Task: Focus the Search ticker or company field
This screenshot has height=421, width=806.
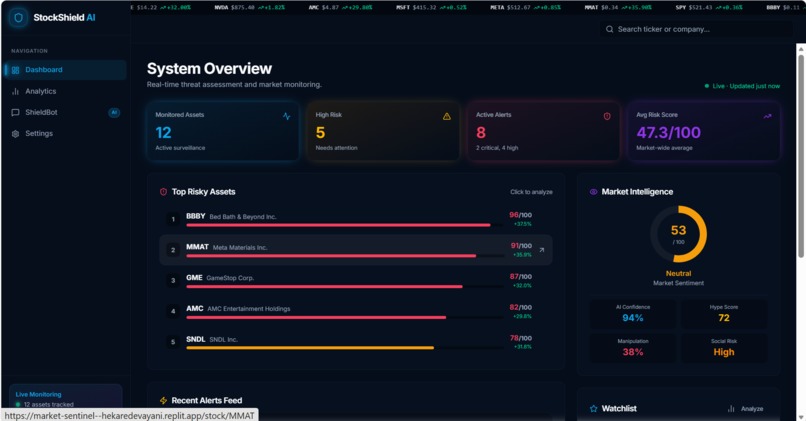Action: (695, 29)
